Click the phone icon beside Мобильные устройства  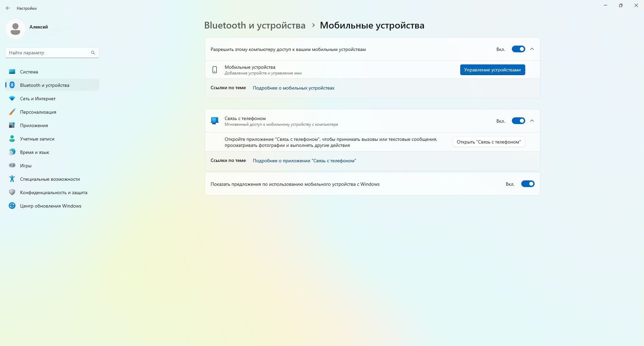coord(215,70)
